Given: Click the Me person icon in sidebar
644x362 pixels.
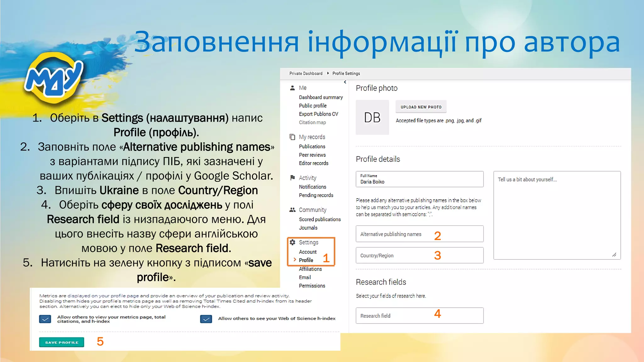Looking at the screenshot, I should point(292,88).
